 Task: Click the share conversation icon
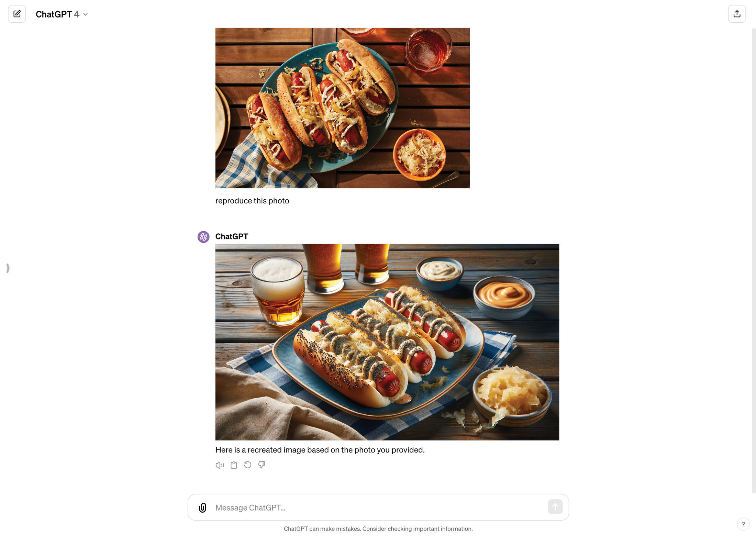pyautogui.click(x=737, y=14)
